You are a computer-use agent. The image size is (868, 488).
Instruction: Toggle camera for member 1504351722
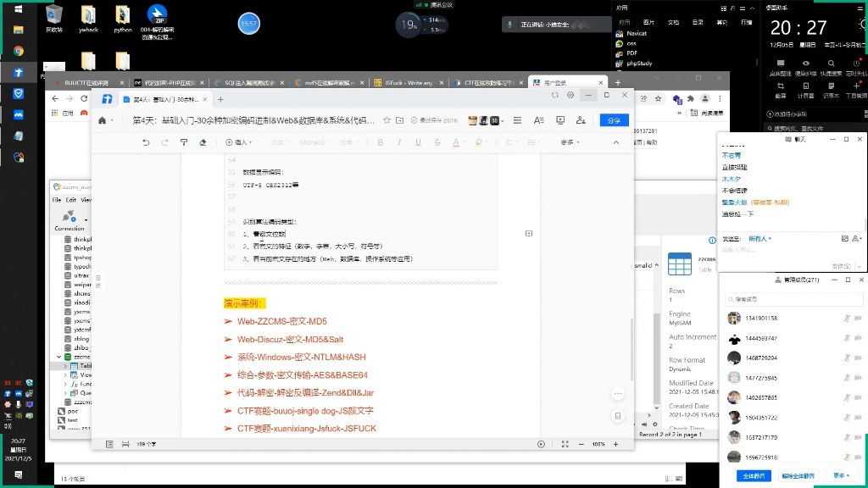(x=858, y=418)
